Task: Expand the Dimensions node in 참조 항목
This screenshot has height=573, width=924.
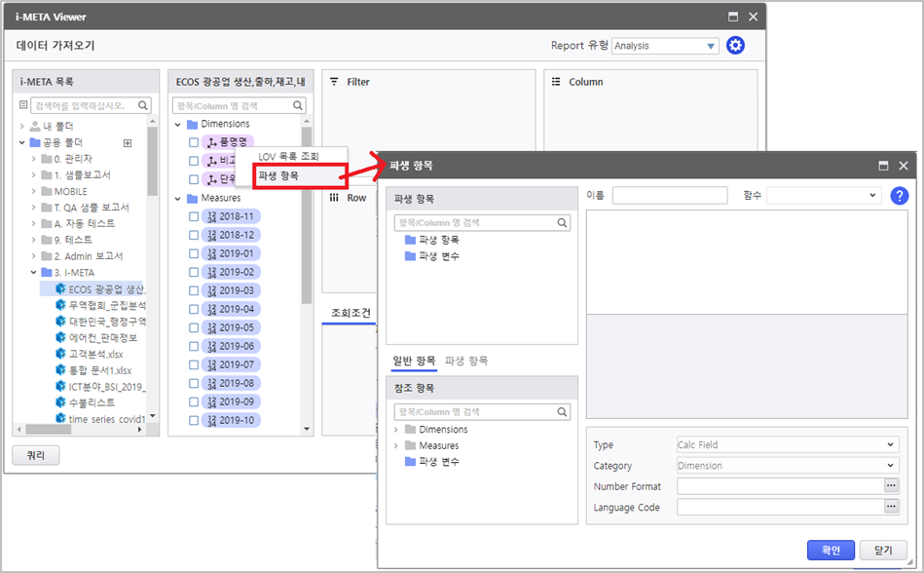Action: point(396,430)
